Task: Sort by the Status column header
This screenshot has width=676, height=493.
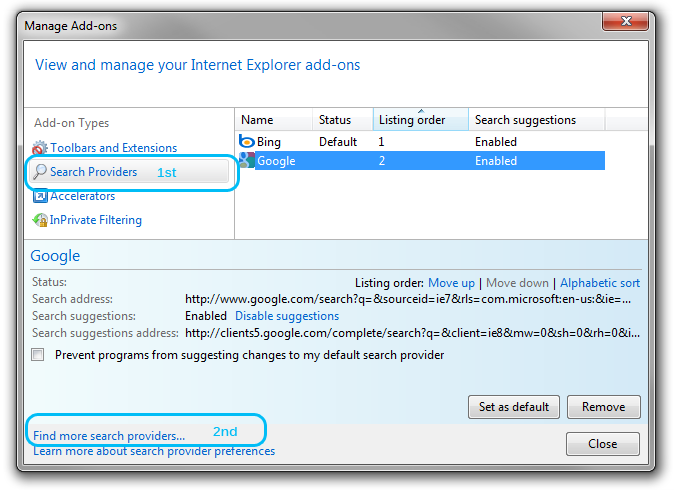Action: [343, 120]
